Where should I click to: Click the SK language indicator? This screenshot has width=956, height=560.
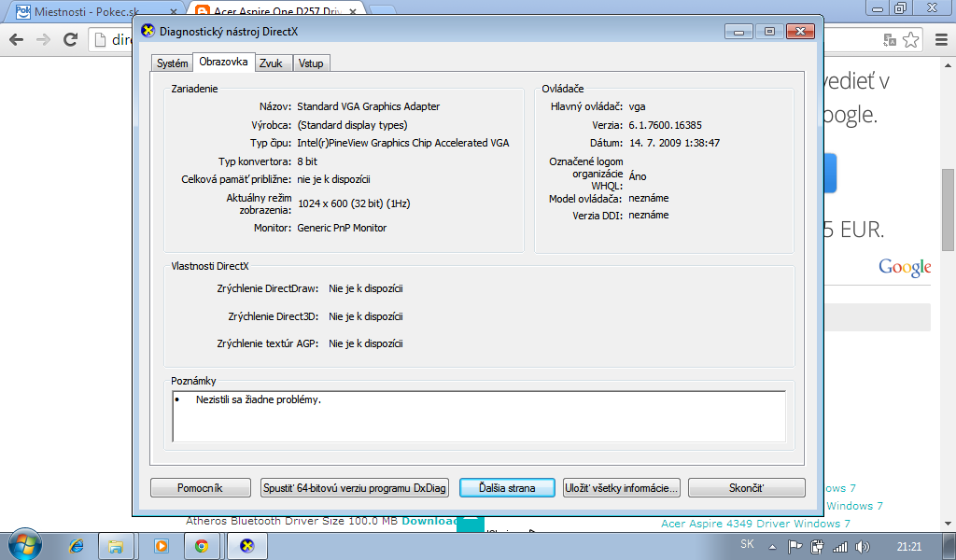point(747,544)
